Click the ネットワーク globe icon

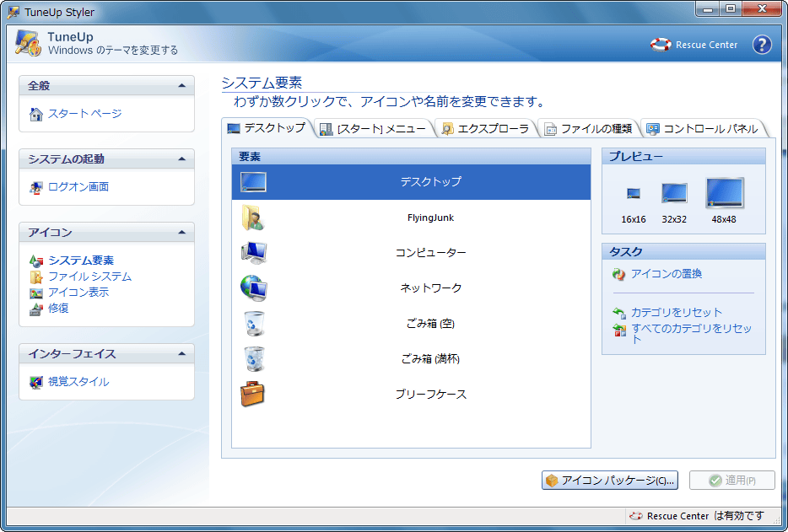pyautogui.click(x=254, y=287)
